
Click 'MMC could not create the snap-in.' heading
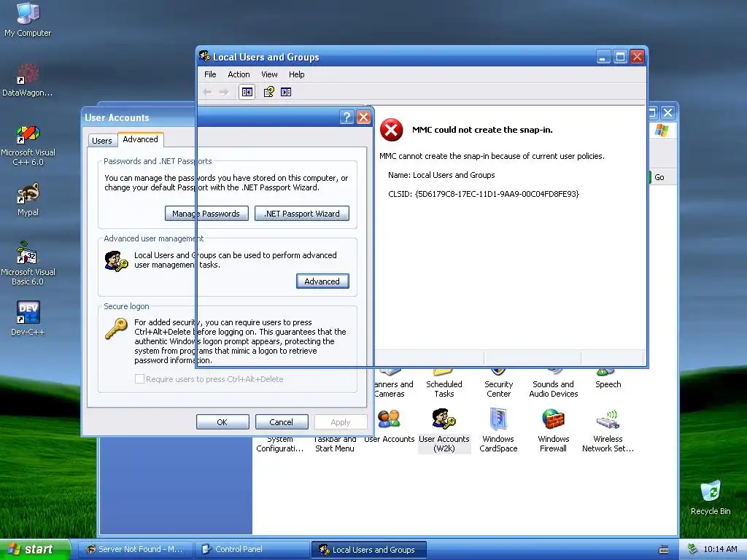(482, 130)
